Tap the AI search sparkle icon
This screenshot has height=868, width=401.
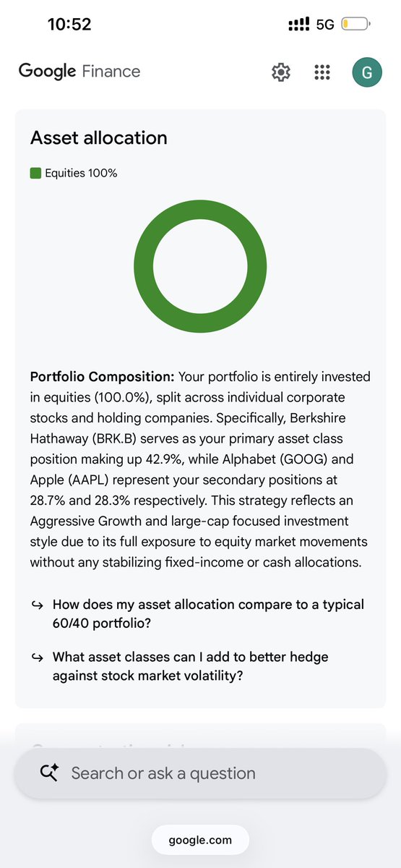(49, 773)
